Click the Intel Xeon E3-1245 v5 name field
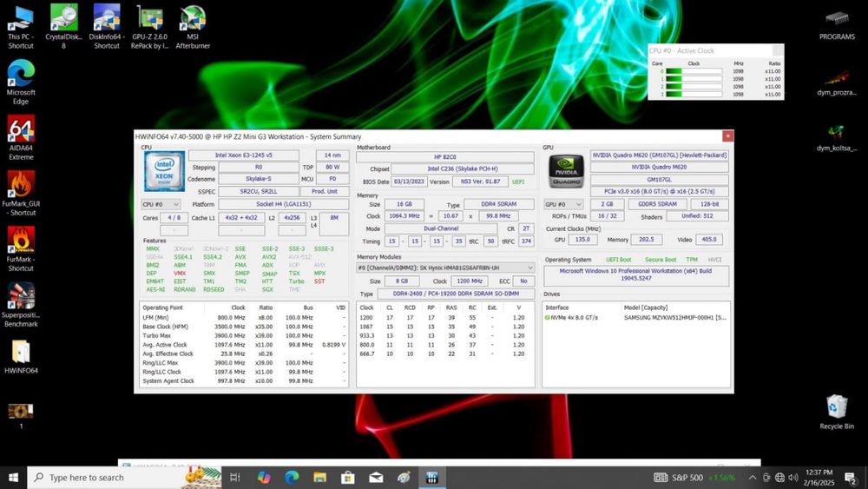 point(244,155)
